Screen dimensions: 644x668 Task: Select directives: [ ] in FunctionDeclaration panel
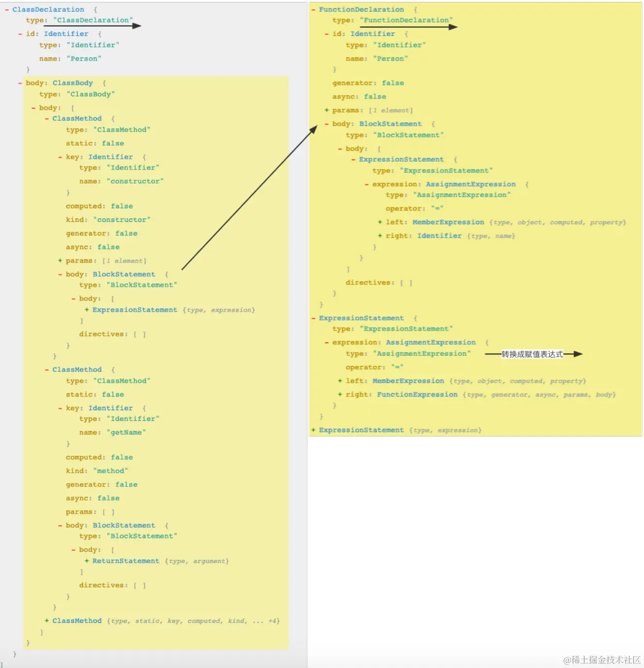pos(379,283)
